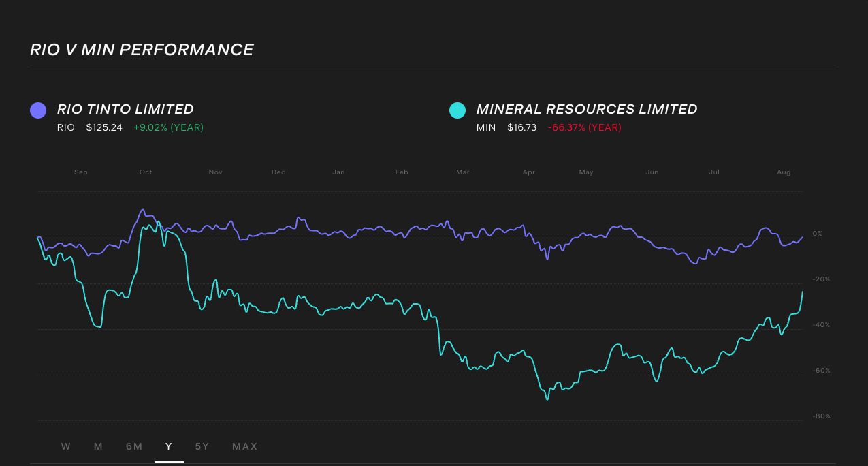
Task: Click the MIN price $16.73
Action: (x=521, y=127)
